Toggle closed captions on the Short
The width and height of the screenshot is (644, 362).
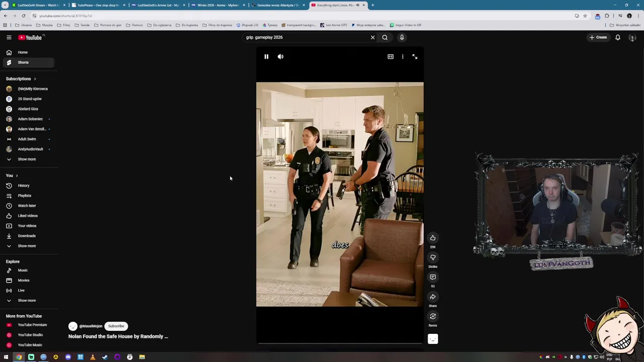pos(390,57)
